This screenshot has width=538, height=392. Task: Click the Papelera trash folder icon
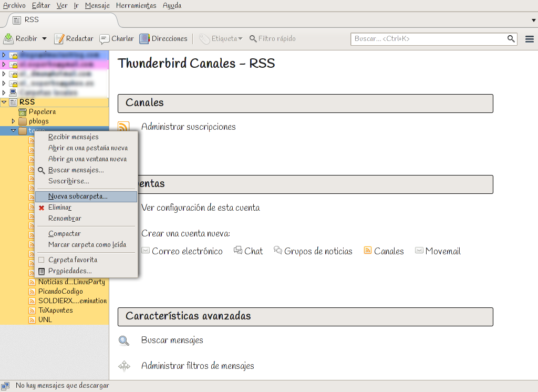(23, 112)
